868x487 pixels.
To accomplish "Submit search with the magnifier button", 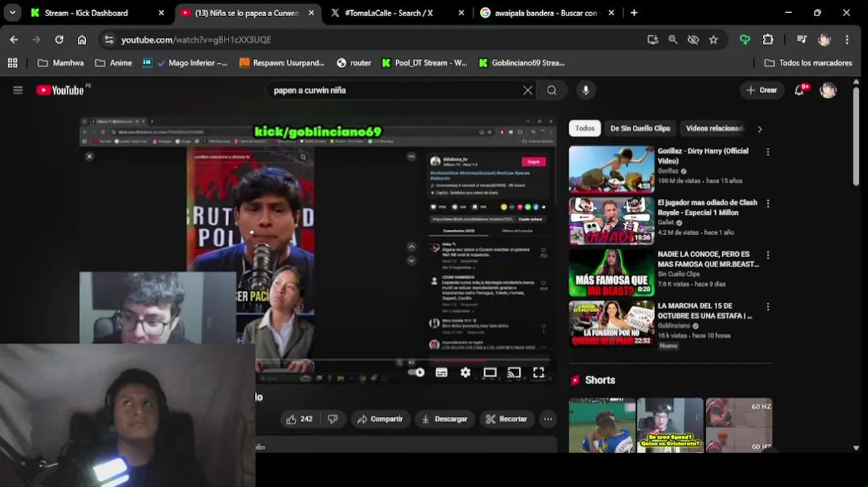I will (552, 90).
